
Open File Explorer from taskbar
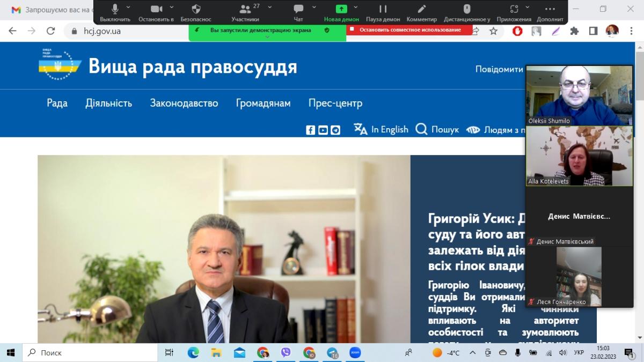coord(216,352)
